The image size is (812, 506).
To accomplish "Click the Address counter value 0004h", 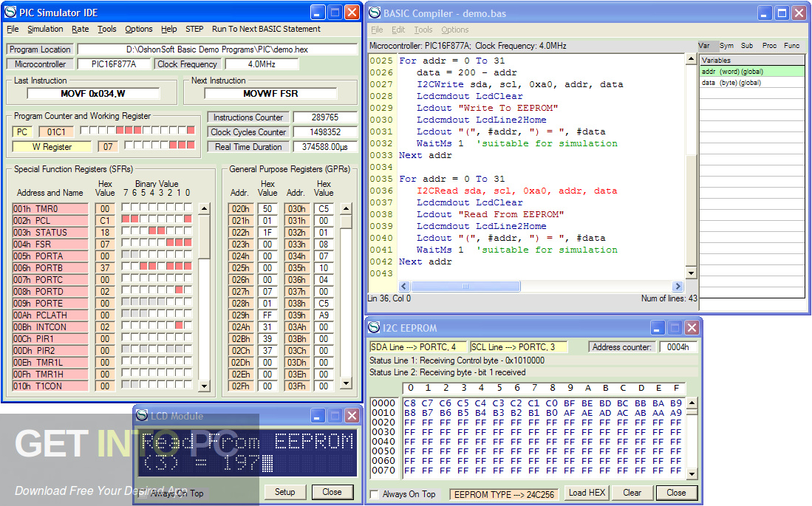I will (678, 347).
